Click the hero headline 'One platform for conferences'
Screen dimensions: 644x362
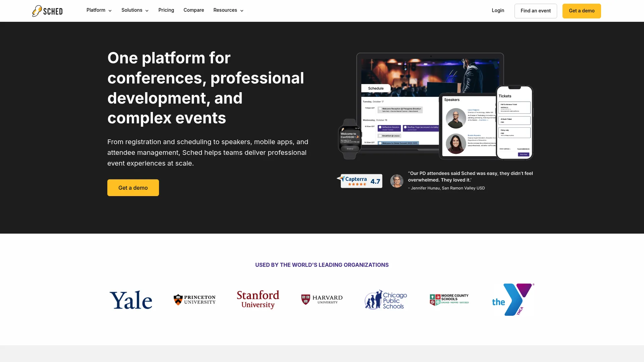[206, 88]
